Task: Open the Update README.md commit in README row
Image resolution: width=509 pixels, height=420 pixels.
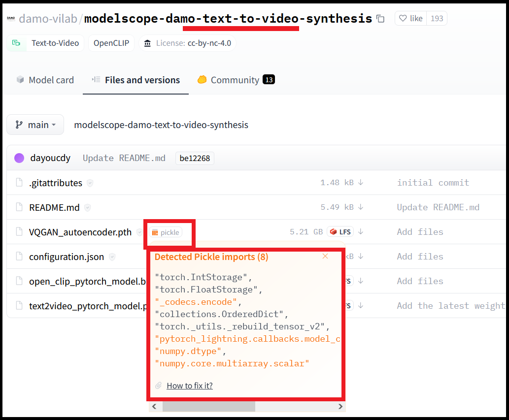Action: coord(438,207)
